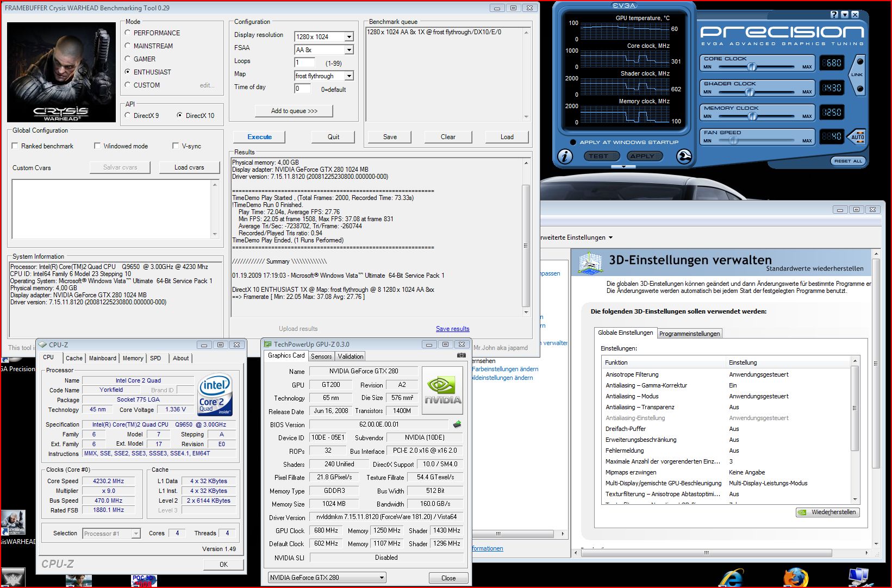Open EVGA Precision info button
892x588 pixels.
pyautogui.click(x=565, y=157)
